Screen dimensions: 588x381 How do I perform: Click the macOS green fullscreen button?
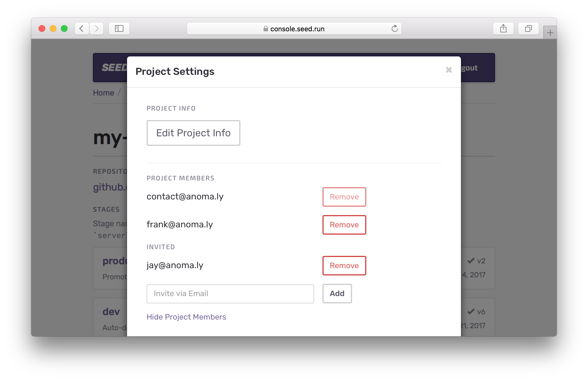coord(64,28)
